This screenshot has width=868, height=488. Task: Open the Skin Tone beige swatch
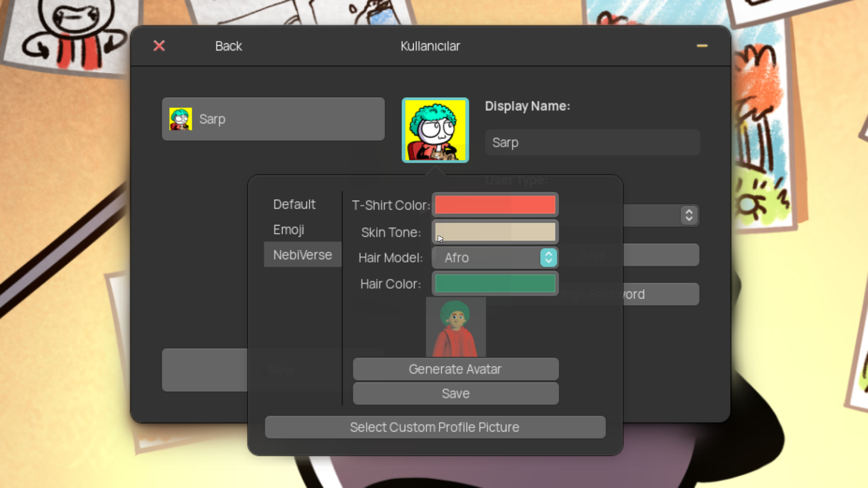pos(495,232)
